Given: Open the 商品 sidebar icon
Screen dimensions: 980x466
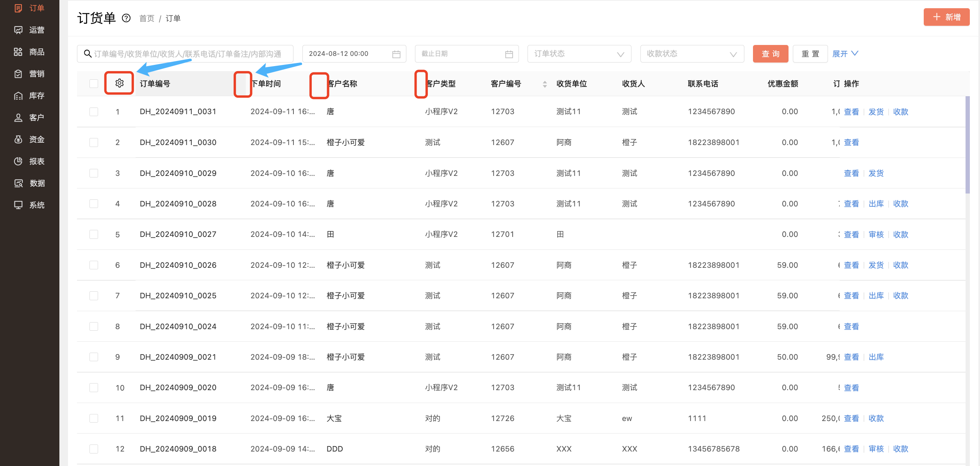Looking at the screenshot, I should point(18,52).
